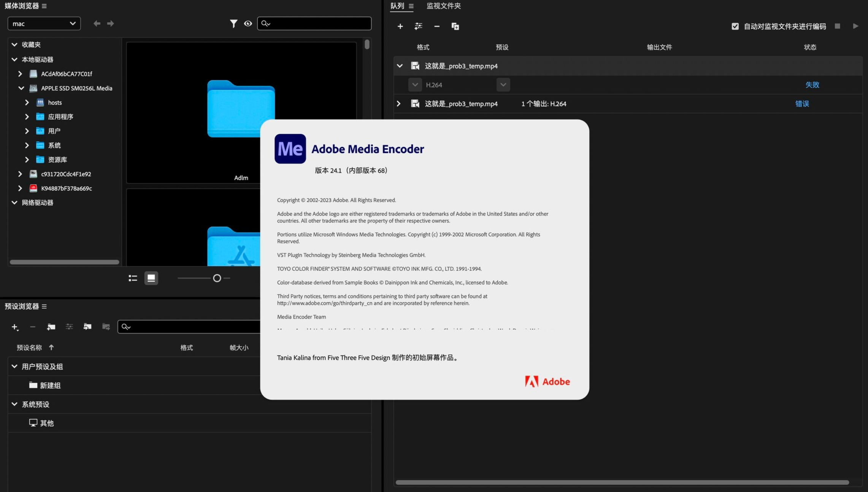Screen dimensions: 868x492
Task: Expand the 资源库 folder
Action: click(27, 160)
